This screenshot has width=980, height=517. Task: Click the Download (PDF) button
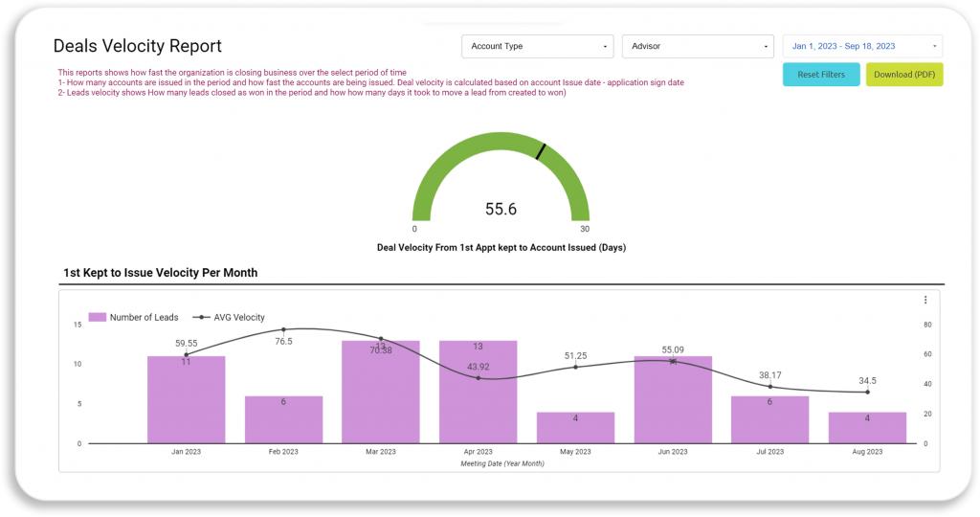(904, 75)
